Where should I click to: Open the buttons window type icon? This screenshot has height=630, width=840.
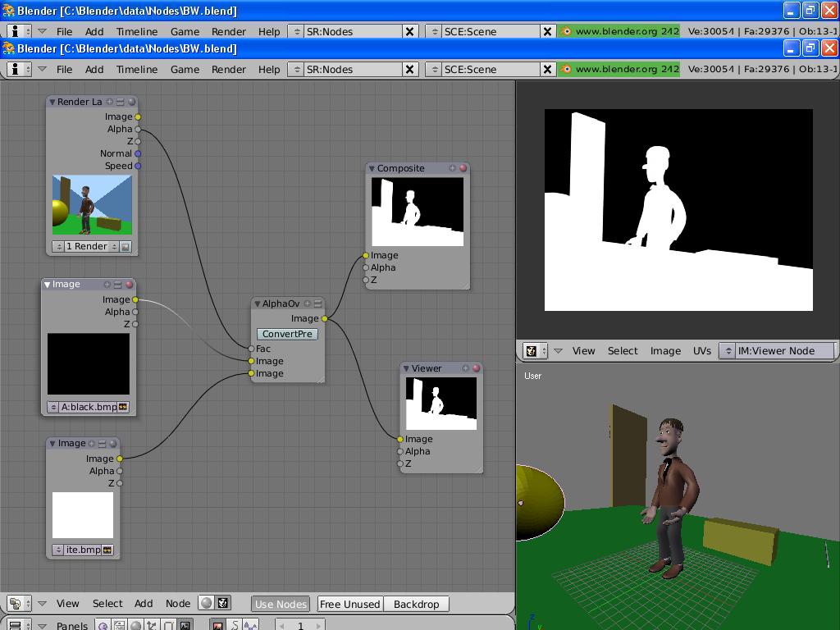pyautogui.click(x=19, y=626)
